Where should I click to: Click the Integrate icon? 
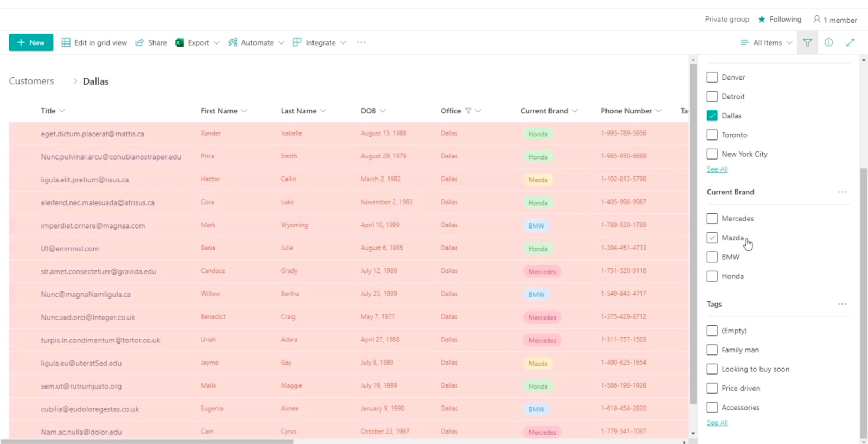(297, 42)
